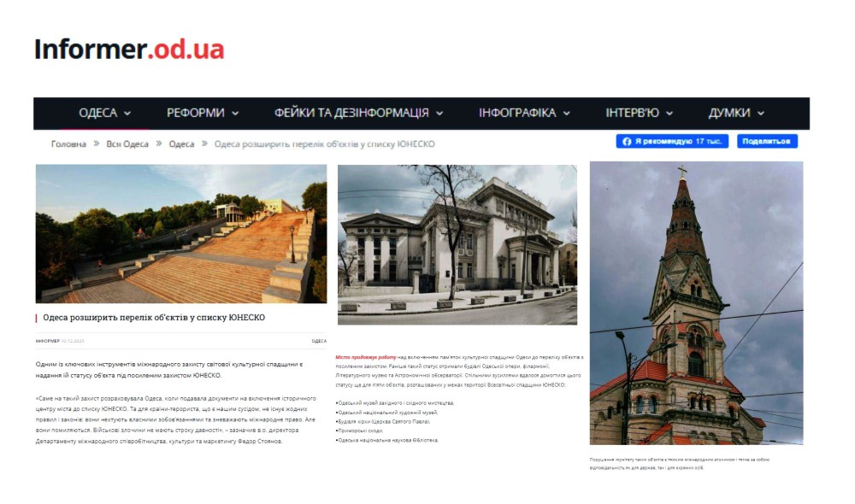Open the Potemkin Stairs photo
This screenshot has height=504, width=855.
(x=180, y=233)
